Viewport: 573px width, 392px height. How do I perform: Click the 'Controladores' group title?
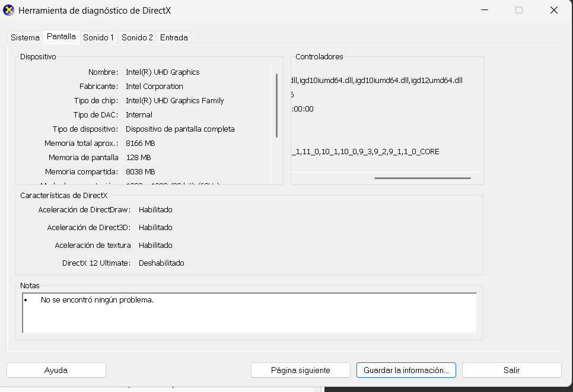click(319, 56)
